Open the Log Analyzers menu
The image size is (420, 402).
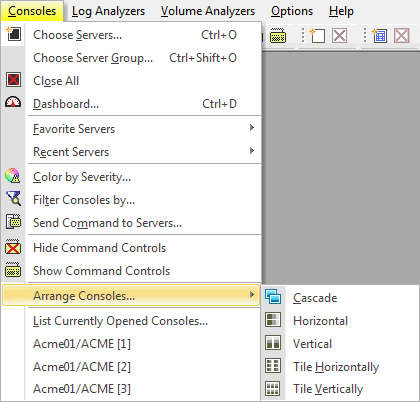pos(108,11)
